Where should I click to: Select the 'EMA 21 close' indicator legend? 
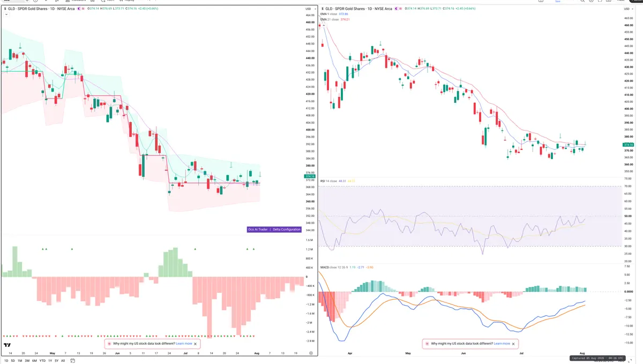click(x=330, y=19)
